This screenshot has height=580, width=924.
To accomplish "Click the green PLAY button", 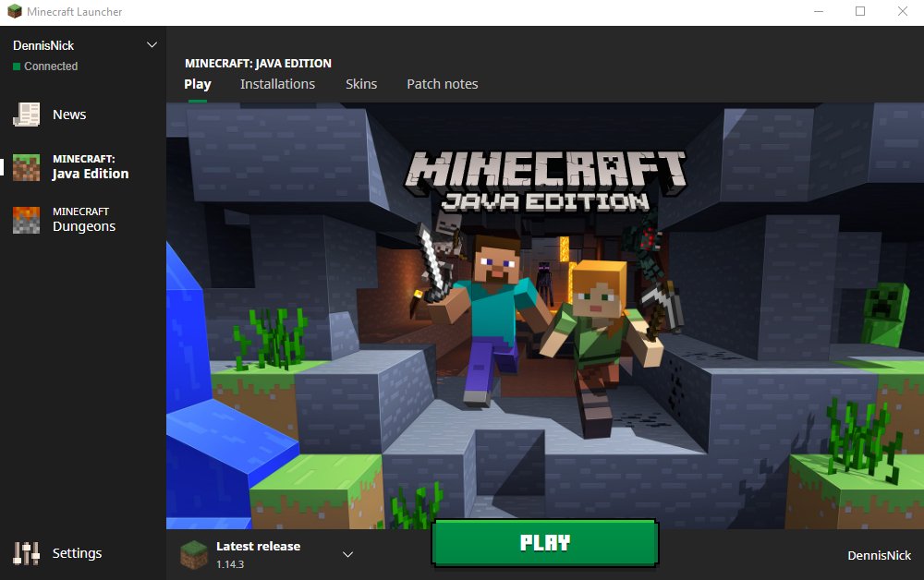I will (x=545, y=543).
